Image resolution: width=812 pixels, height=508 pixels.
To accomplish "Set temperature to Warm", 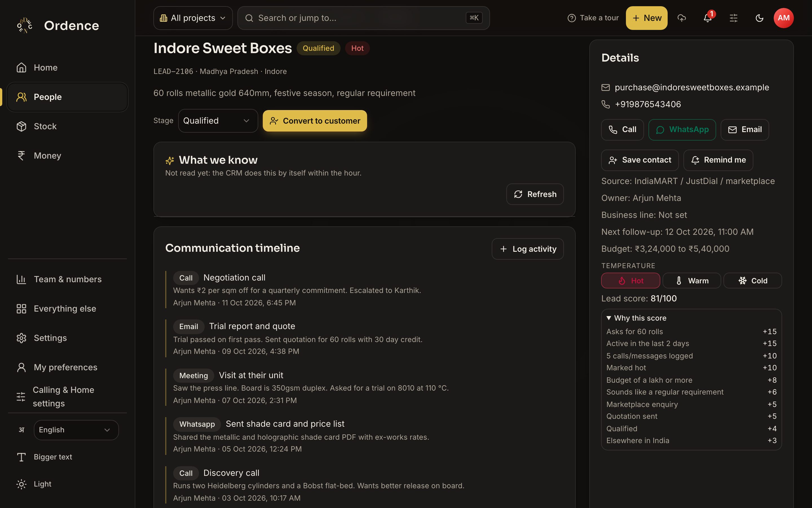I will click(692, 281).
